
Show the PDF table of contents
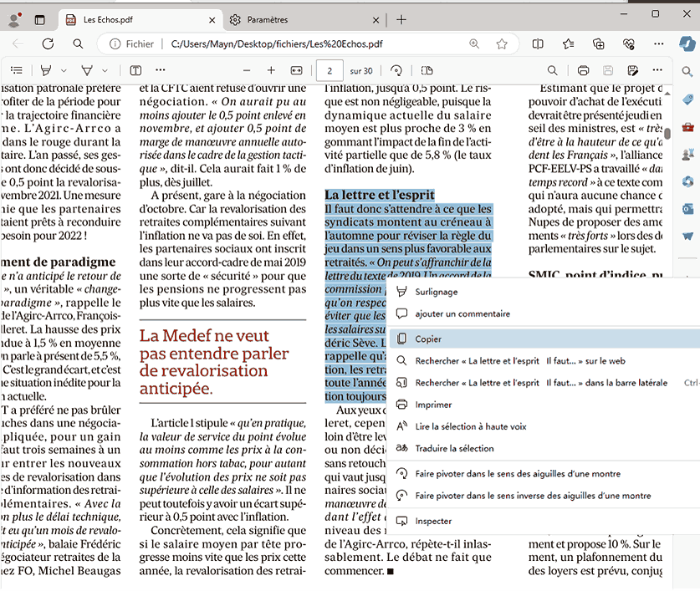17,70
